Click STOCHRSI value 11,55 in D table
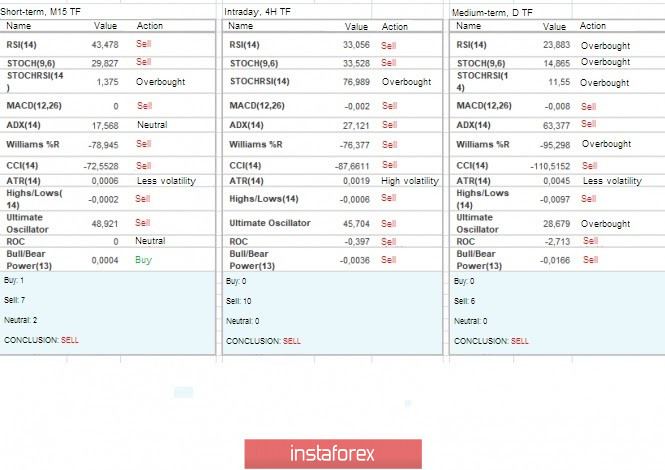This screenshot has width=665, height=470. [x=559, y=82]
